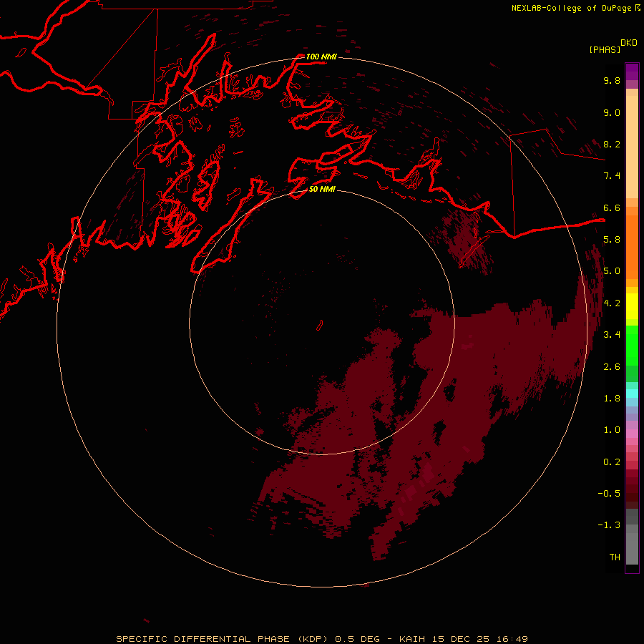Click the 2.6 value on the color scale
The width and height of the screenshot is (644, 644).
pyautogui.click(x=612, y=367)
